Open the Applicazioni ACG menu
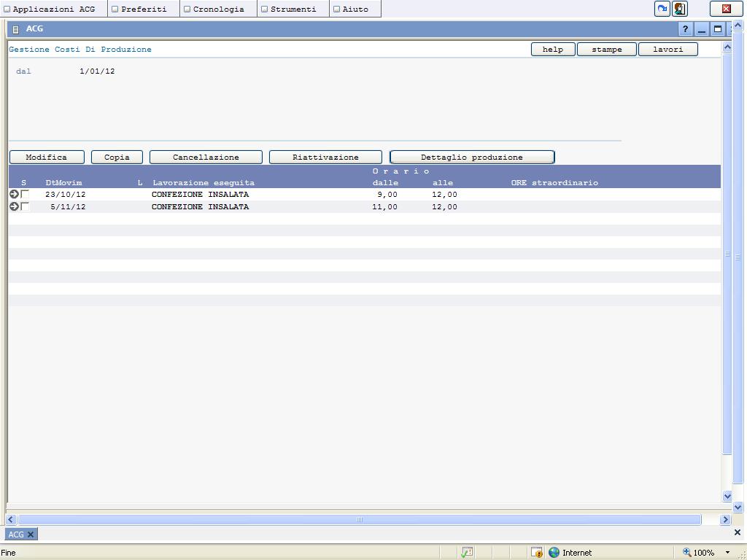 tap(54, 9)
